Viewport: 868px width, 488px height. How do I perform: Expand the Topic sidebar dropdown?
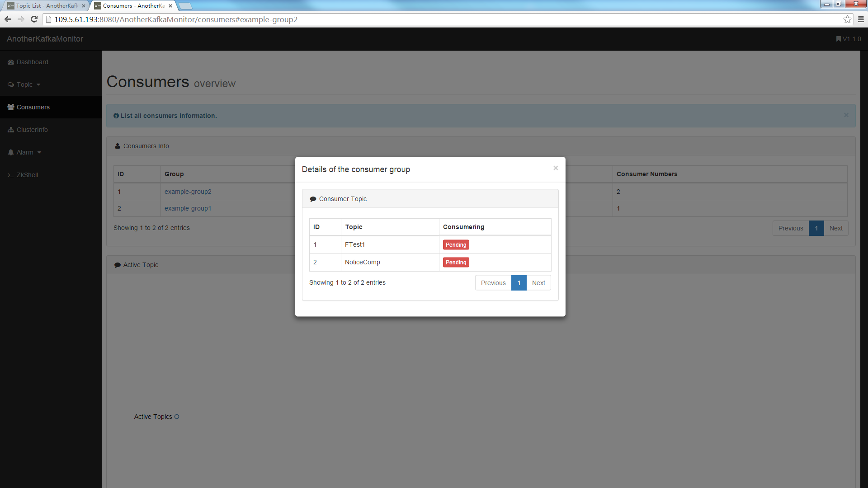click(x=38, y=85)
